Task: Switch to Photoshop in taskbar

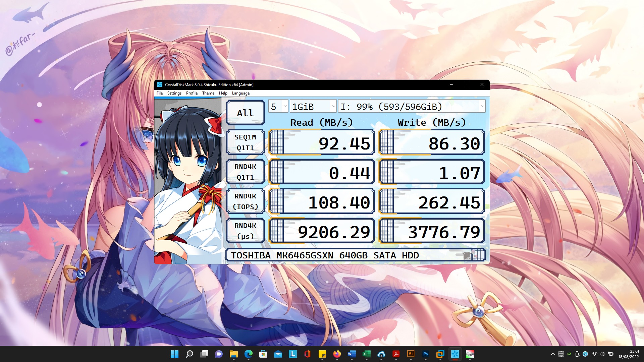Action: tap(426, 354)
